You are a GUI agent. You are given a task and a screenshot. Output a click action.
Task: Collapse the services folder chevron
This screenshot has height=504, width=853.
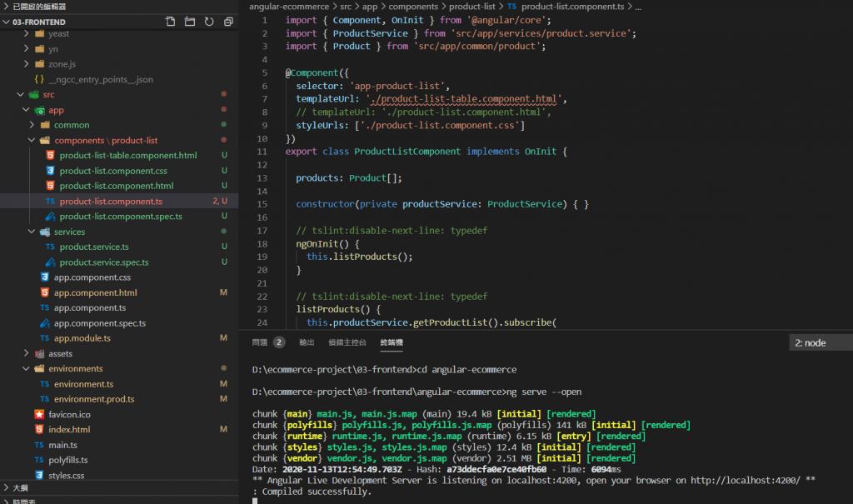(32, 232)
